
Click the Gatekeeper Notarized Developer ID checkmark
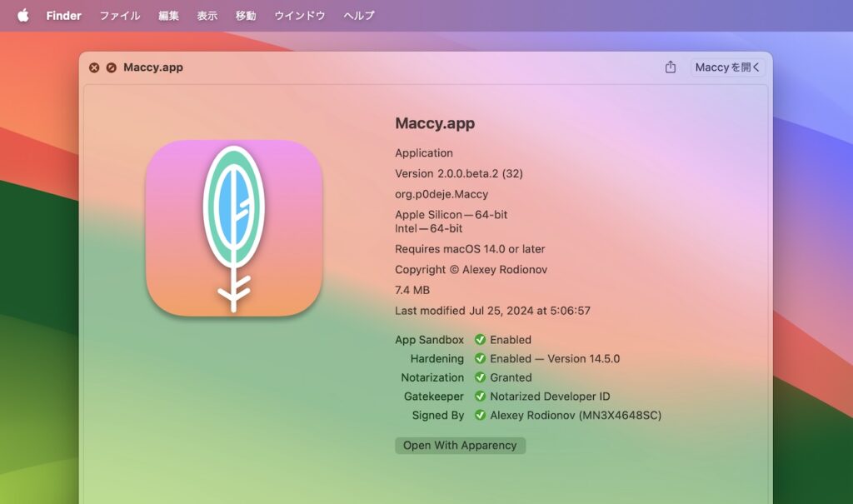(481, 396)
